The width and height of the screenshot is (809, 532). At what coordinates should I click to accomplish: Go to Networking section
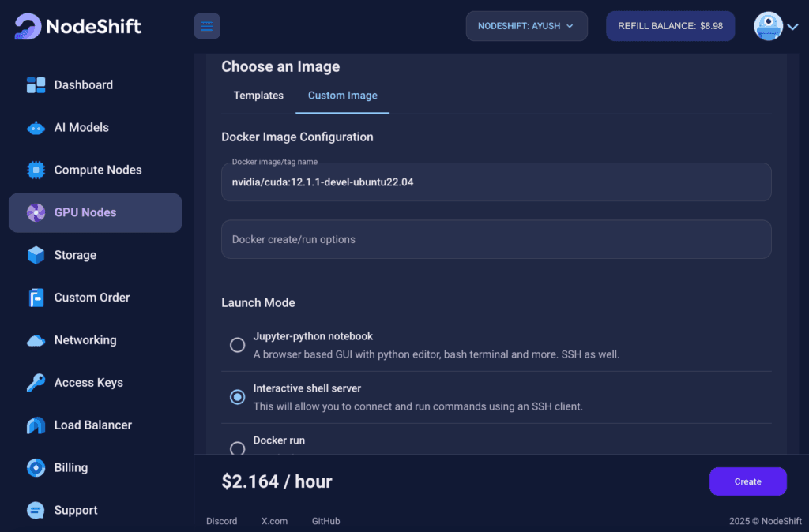coord(95,340)
